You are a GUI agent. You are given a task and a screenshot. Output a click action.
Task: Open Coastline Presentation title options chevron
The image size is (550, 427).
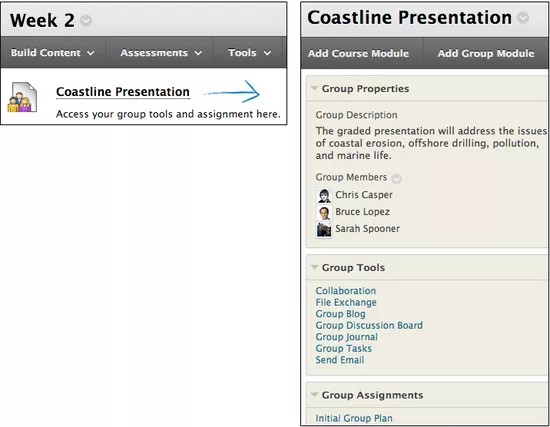pos(523,18)
